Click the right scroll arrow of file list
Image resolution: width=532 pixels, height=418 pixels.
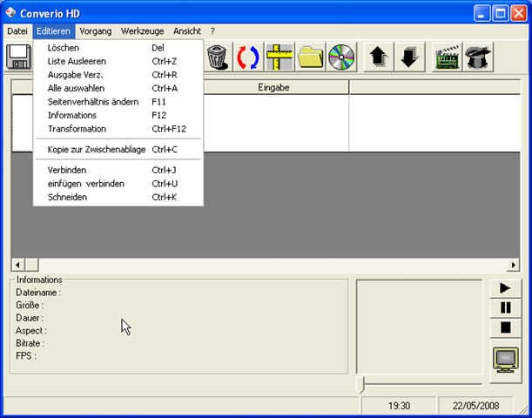click(x=513, y=265)
